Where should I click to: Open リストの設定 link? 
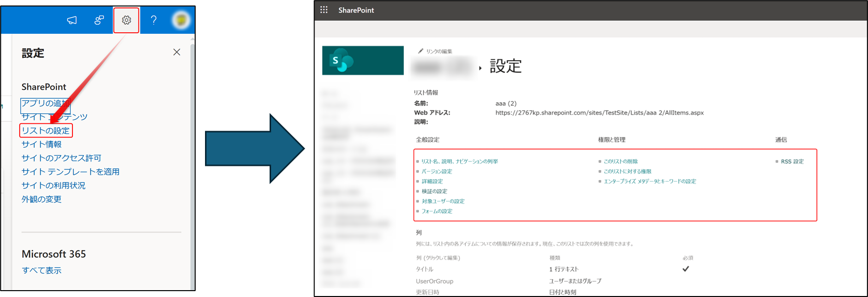click(x=46, y=131)
